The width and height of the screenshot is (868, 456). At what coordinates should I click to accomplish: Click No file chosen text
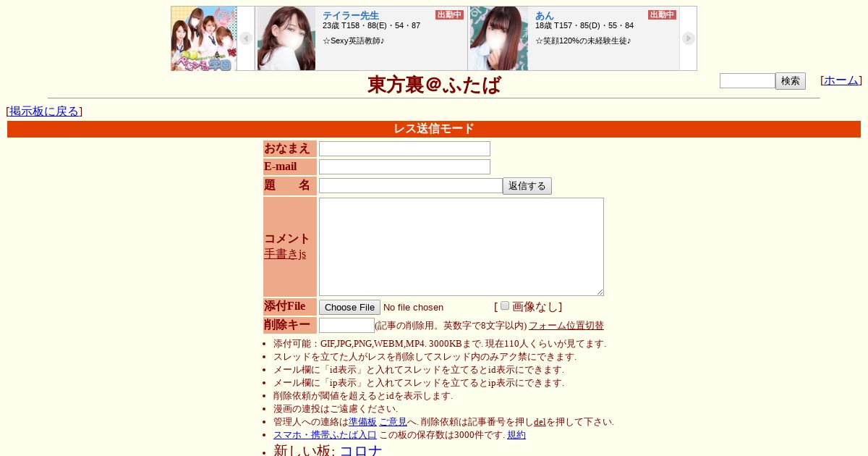[413, 308]
